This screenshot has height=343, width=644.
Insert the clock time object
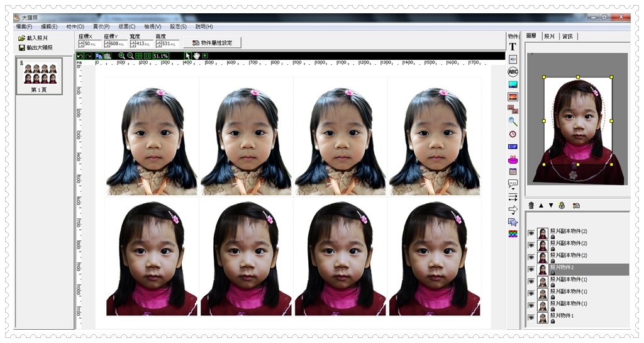pyautogui.click(x=513, y=134)
